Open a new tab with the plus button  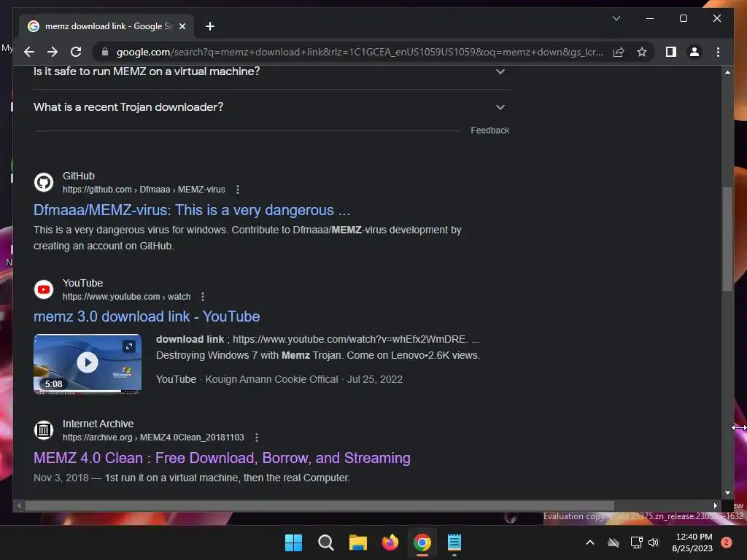pos(209,26)
